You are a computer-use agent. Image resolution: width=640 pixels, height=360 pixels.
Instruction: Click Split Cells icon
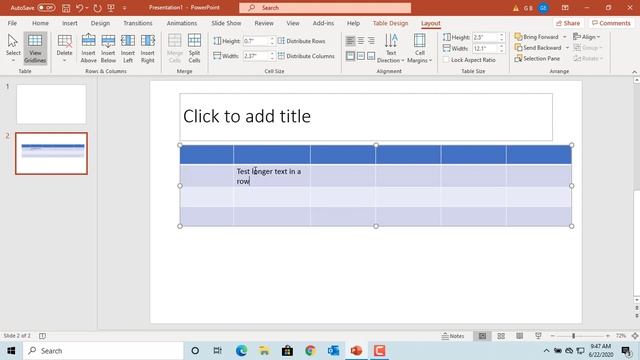[194, 48]
